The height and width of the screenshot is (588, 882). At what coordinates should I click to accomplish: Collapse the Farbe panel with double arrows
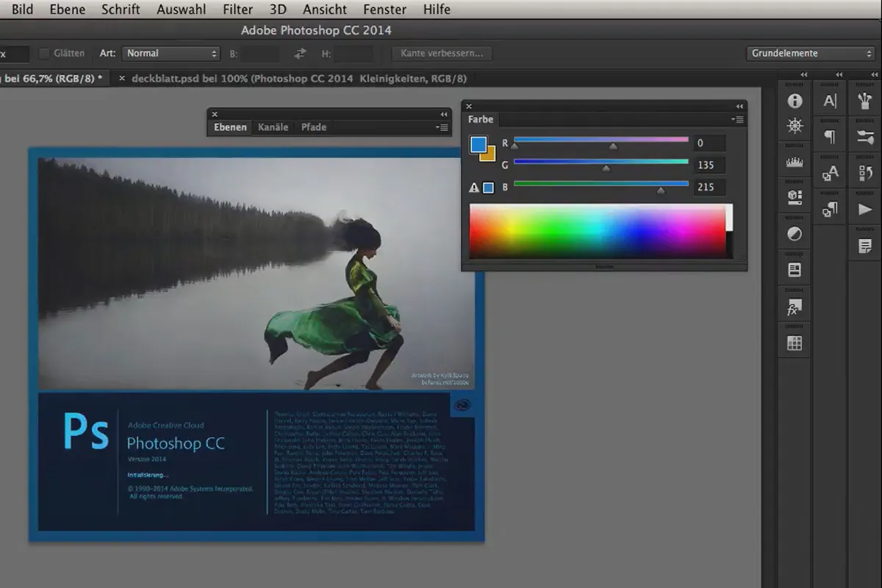pyautogui.click(x=739, y=107)
